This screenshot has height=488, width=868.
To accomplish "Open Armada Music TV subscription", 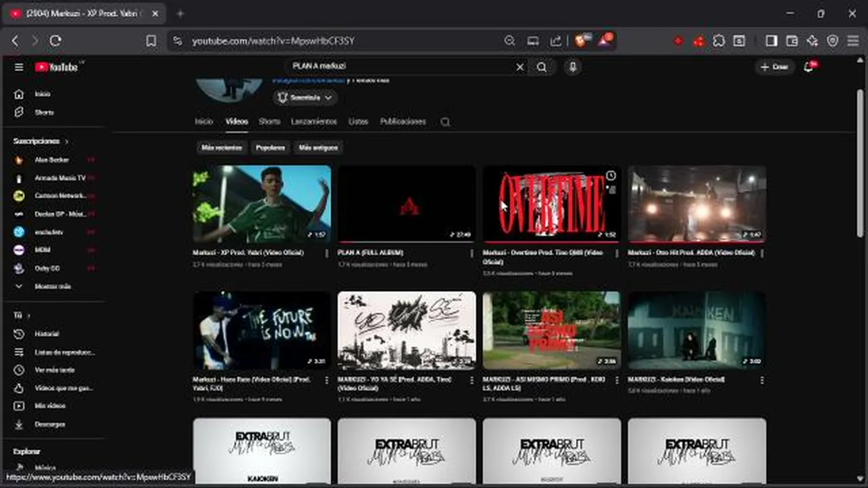I will (60, 178).
